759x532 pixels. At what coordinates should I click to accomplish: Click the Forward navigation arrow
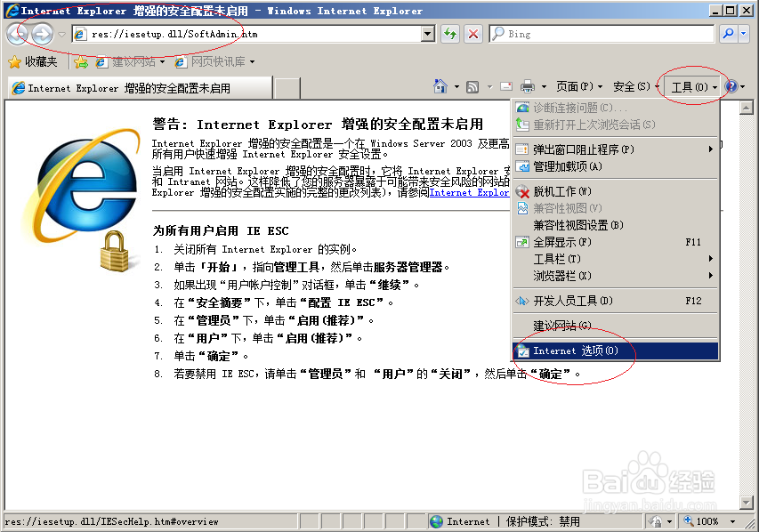point(42,34)
